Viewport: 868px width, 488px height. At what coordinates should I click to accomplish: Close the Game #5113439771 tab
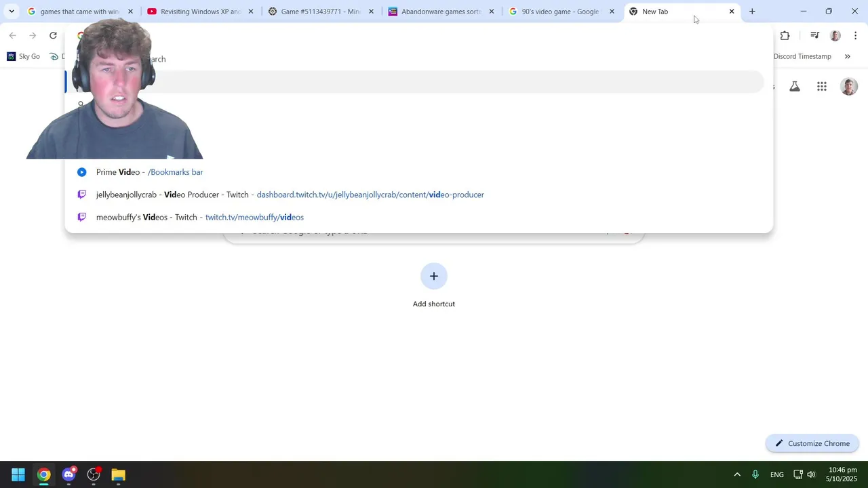[x=371, y=12]
